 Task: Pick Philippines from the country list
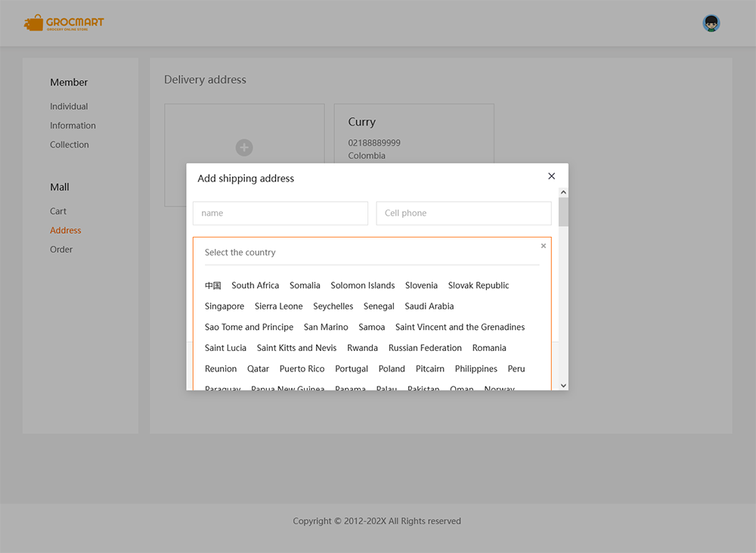click(476, 369)
